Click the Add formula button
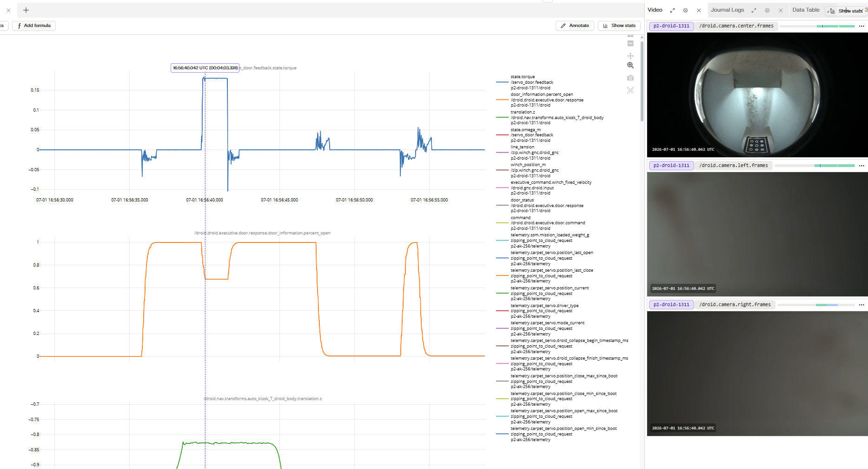Image resolution: width=868 pixels, height=469 pixels. click(x=34, y=26)
